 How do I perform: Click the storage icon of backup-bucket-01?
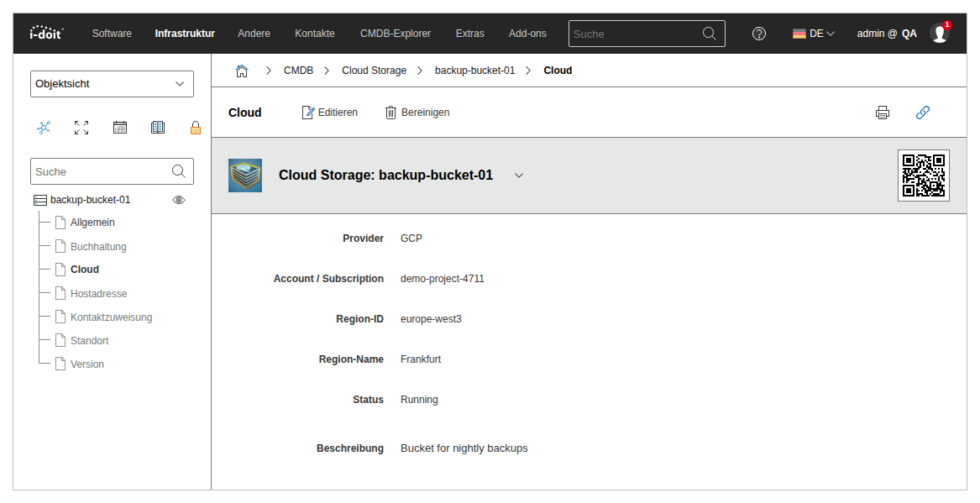[40, 200]
